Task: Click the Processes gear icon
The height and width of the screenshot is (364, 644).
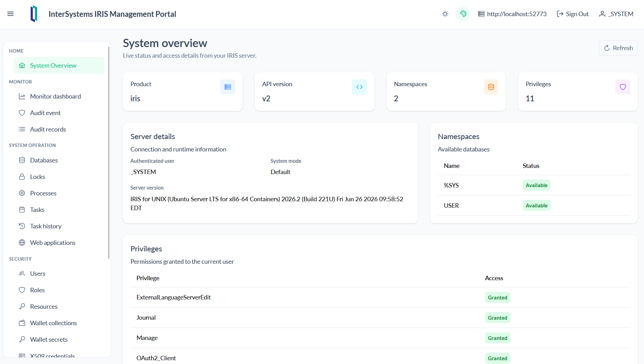Action: pos(22,193)
